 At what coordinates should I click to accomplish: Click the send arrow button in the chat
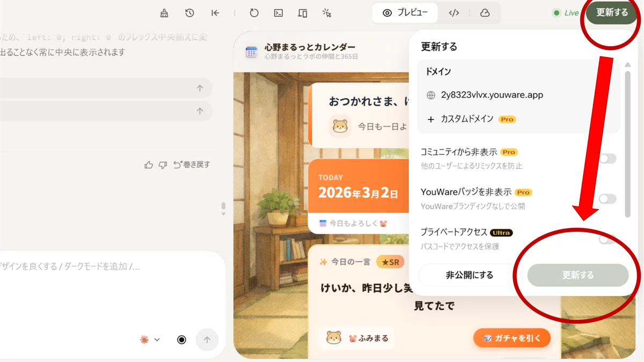pos(207,339)
